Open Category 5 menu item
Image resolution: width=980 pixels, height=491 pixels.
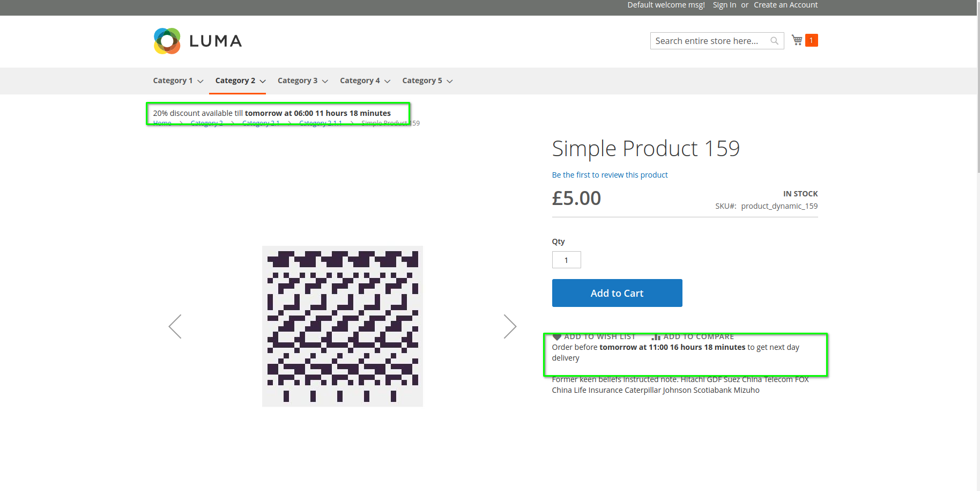click(422, 80)
